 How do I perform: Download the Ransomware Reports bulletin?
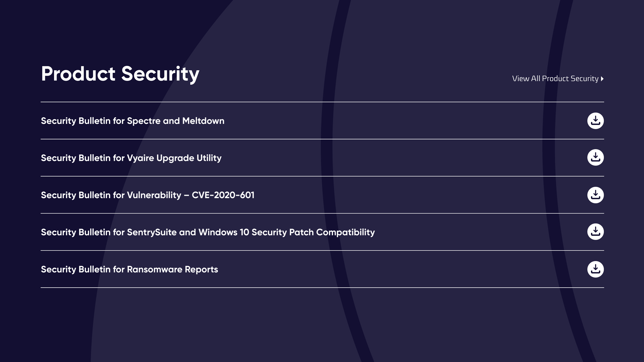pyautogui.click(x=595, y=269)
